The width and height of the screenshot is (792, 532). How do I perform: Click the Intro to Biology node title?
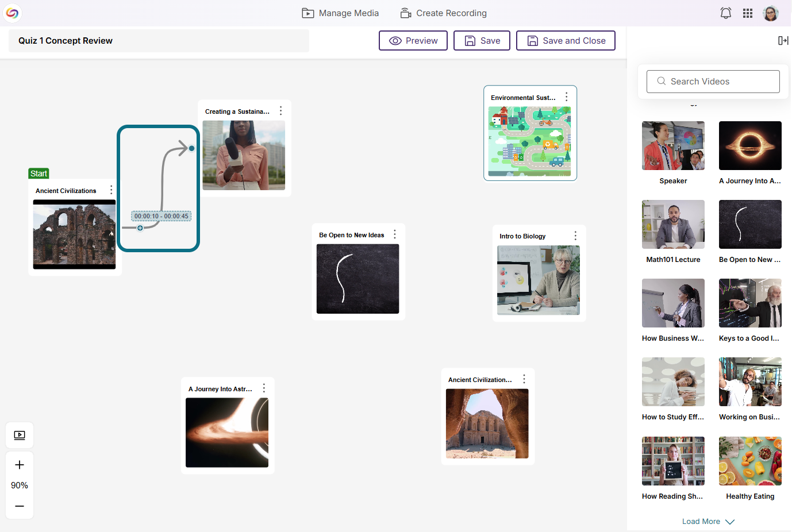point(522,236)
